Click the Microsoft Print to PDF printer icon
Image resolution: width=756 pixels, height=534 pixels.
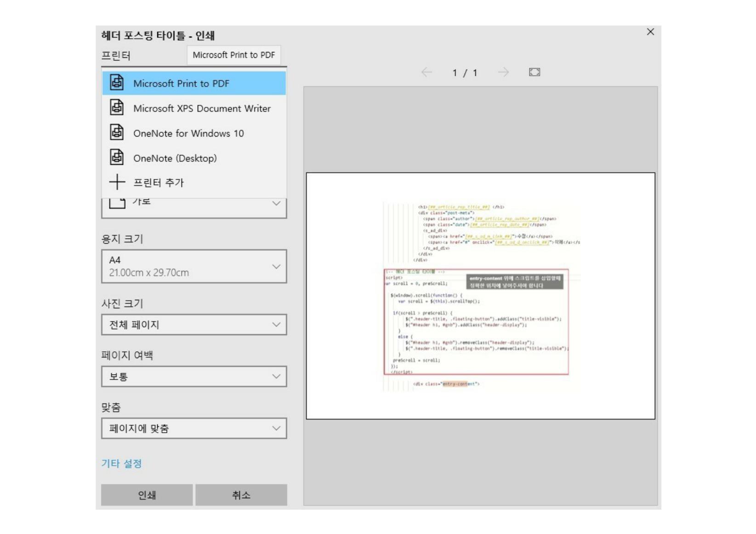coord(117,83)
